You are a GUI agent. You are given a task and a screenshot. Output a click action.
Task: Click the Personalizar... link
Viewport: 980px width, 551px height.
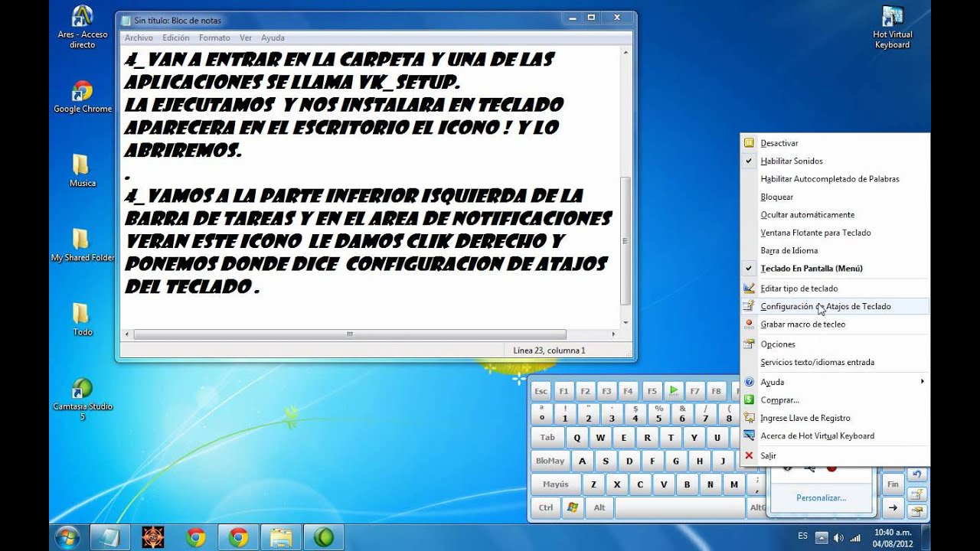coord(821,497)
